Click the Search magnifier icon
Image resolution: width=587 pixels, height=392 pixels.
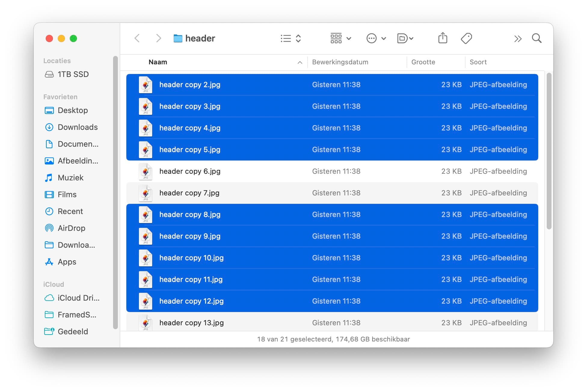(x=537, y=38)
